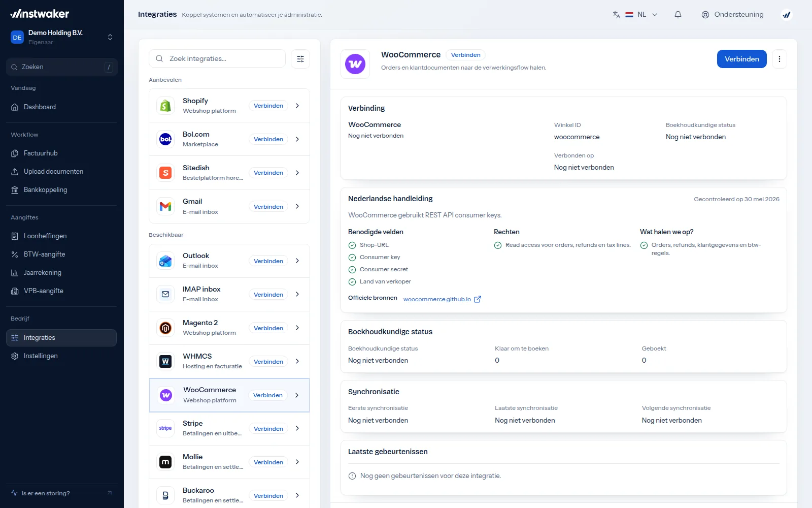The width and height of the screenshot is (812, 508).
Task: Open Upload documenten page
Action: (x=61, y=172)
